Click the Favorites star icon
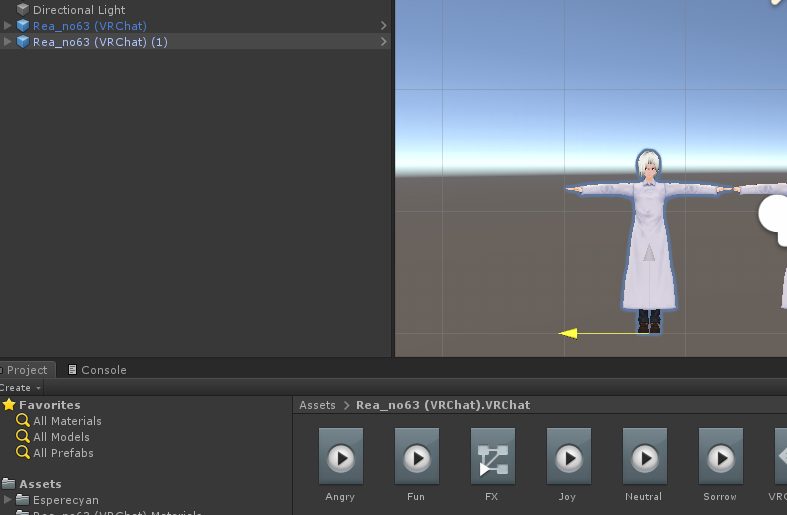This screenshot has width=787, height=515. pyautogui.click(x=9, y=405)
